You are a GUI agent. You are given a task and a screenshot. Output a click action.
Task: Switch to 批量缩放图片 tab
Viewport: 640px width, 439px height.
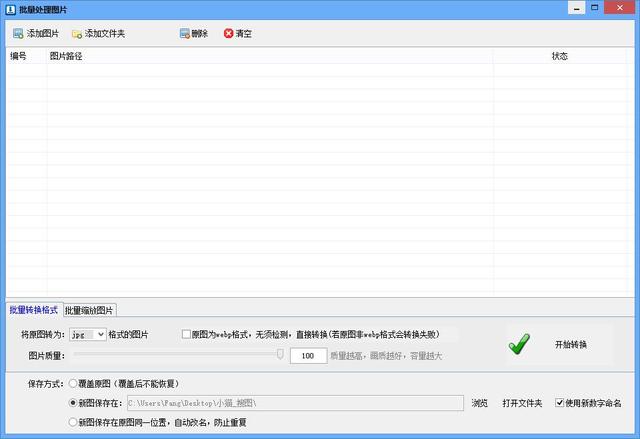(x=89, y=310)
